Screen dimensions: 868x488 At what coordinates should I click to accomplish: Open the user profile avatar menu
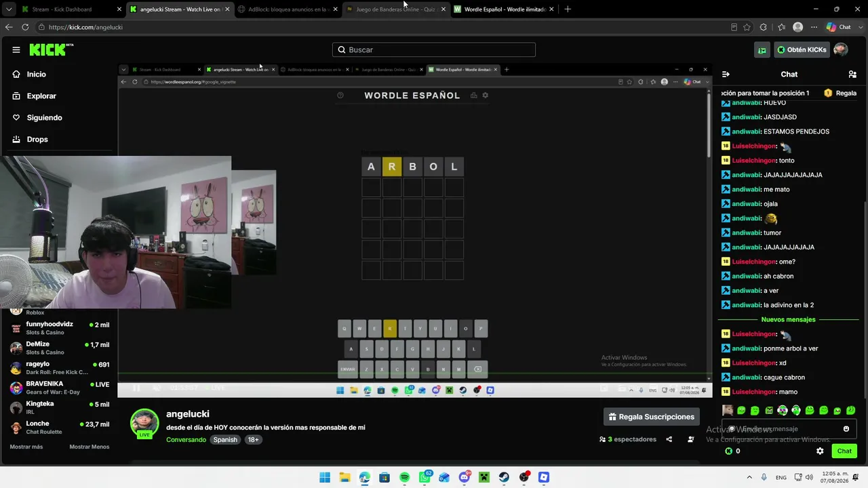point(841,49)
